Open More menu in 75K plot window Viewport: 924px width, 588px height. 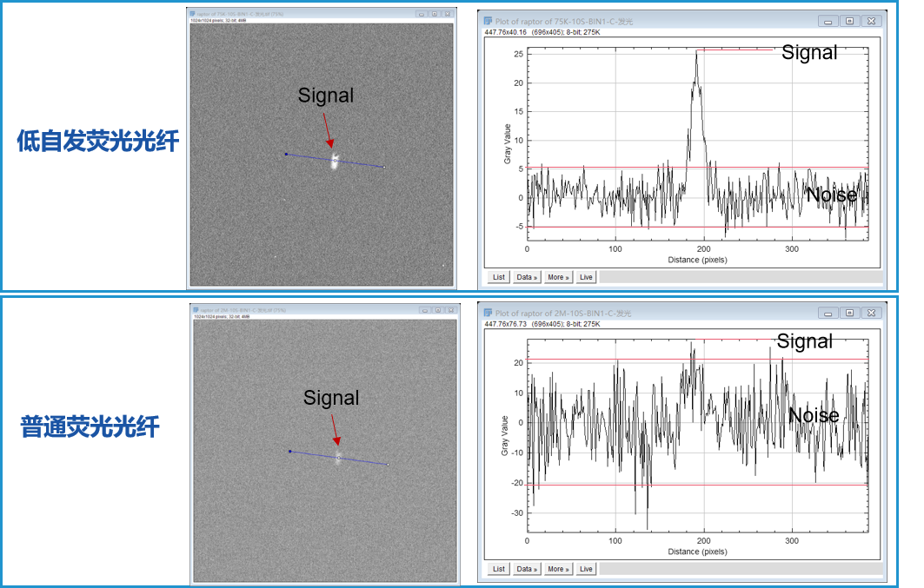click(558, 277)
